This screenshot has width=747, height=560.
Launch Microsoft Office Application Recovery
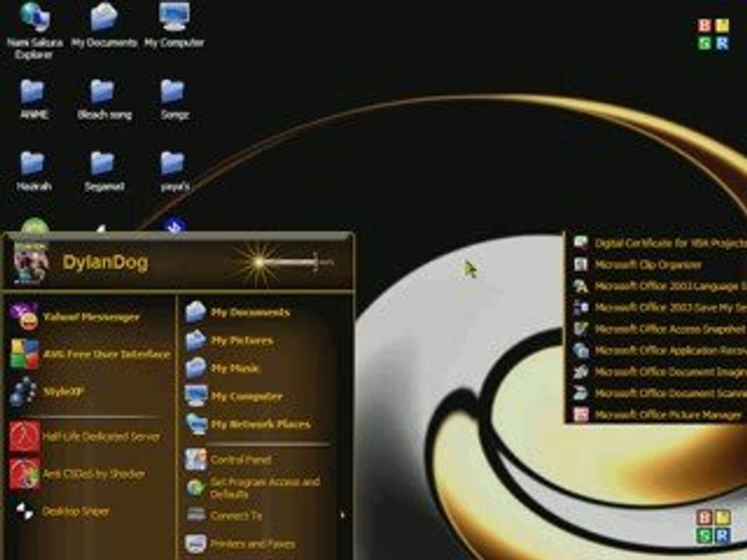pyautogui.click(x=659, y=350)
